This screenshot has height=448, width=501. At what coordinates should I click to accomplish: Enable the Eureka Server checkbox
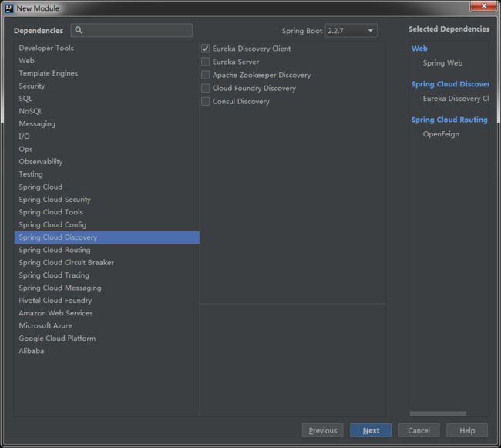point(206,62)
